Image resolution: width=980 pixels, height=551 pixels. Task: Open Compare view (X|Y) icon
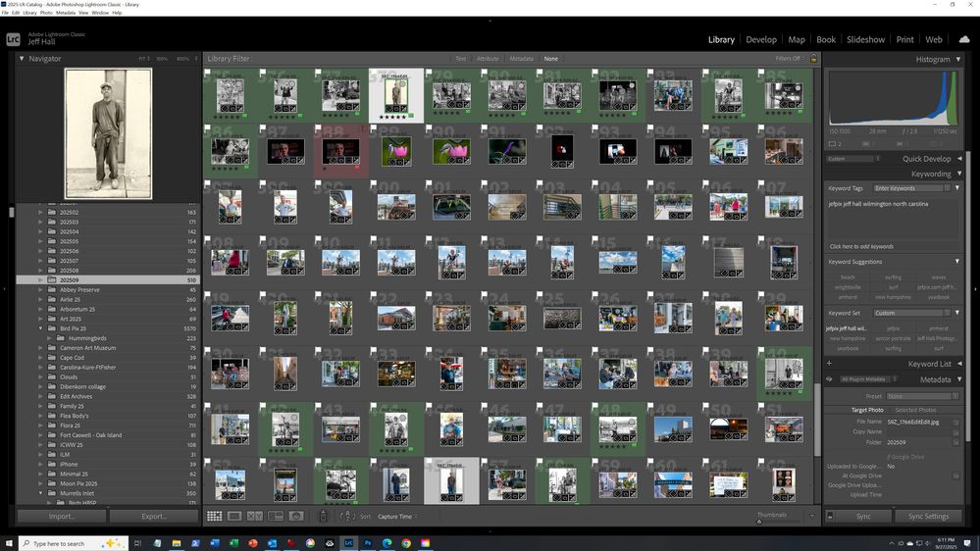(x=254, y=516)
